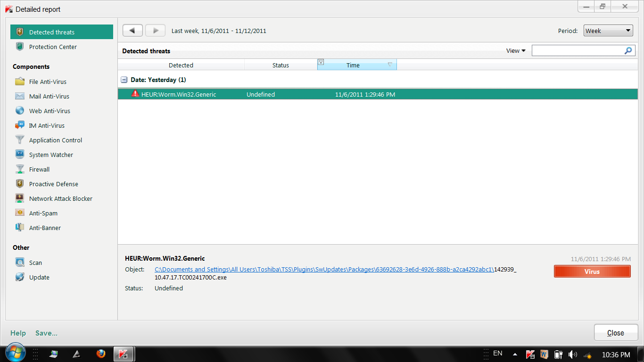Click the Kaspersky taskbar button
This screenshot has height=362, width=644.
pos(124,354)
